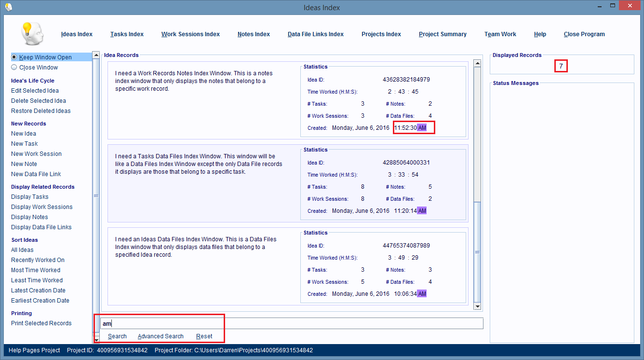The width and height of the screenshot is (644, 360).
Task: Open the Data File Links Index
Action: coord(316,34)
